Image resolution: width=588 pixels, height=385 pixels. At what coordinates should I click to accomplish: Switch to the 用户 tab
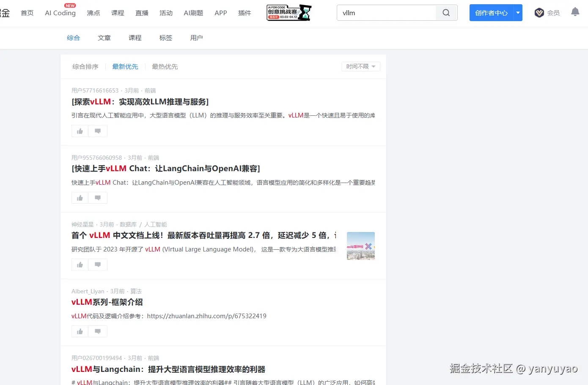tap(196, 38)
